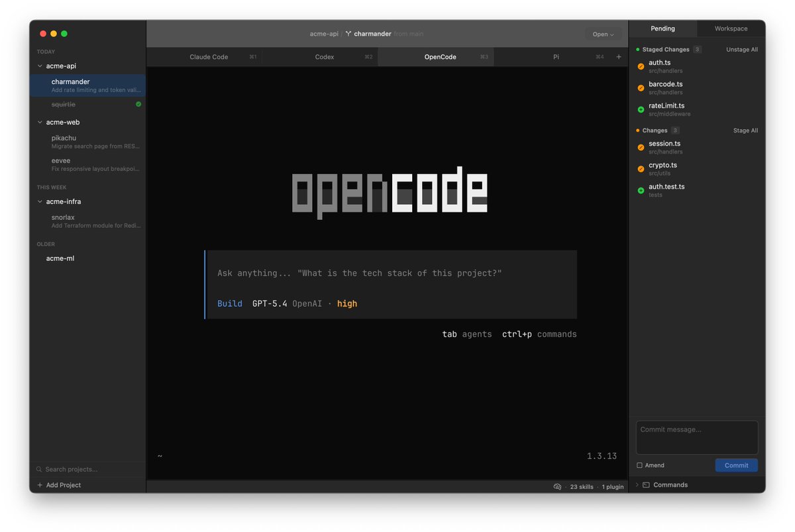Click acme-api in the title breadcrumb
The image size is (795, 532).
click(x=324, y=34)
